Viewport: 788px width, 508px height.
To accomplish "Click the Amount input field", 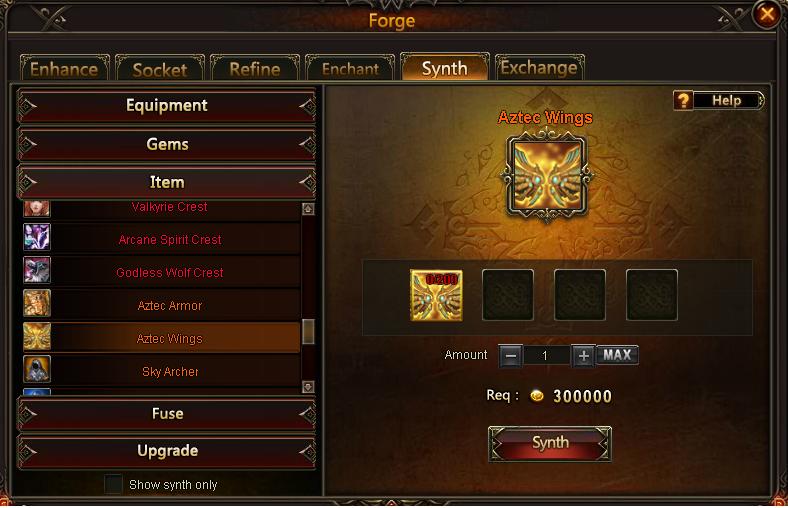I will 547,356.
